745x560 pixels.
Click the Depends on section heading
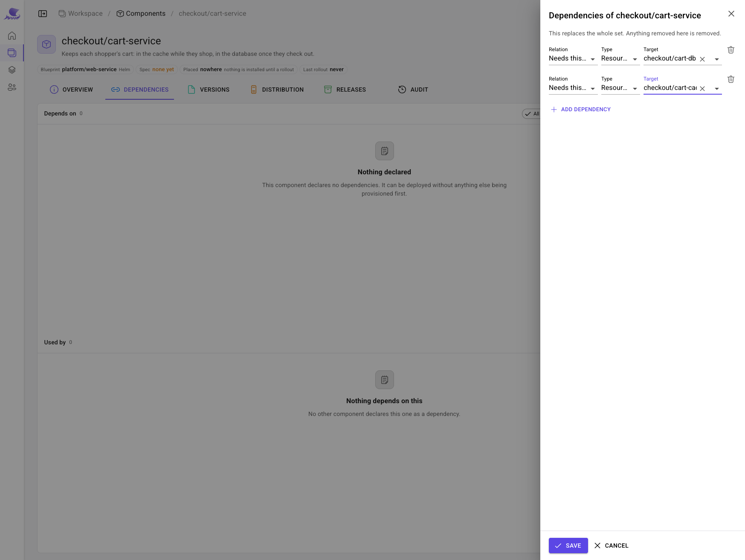[60, 113]
